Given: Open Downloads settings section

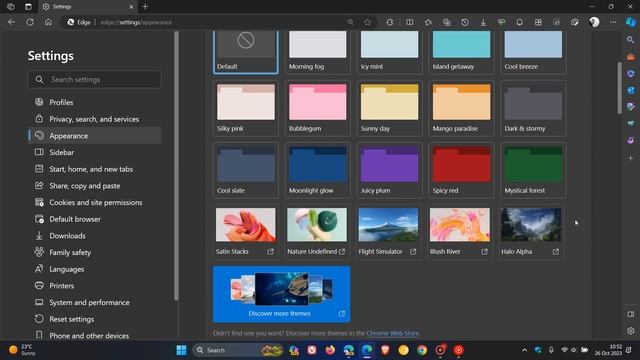Looking at the screenshot, I should (x=95, y=236).
